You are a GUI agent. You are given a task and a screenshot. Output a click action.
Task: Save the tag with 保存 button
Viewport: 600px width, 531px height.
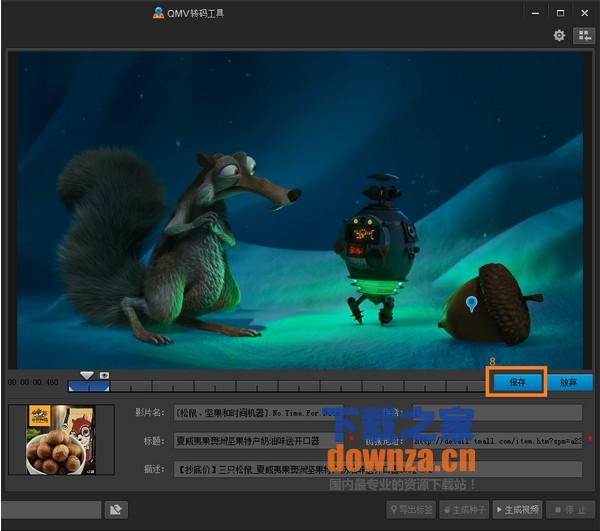pos(517,382)
